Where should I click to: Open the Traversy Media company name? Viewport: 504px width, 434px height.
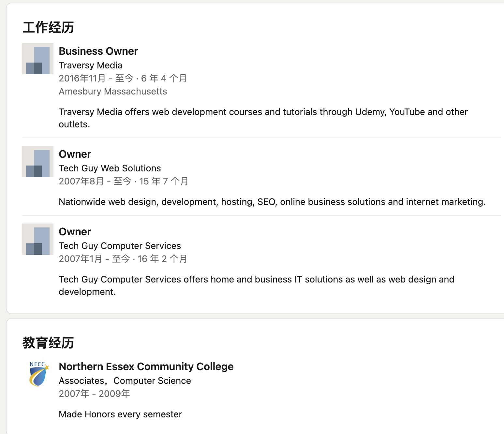coord(90,65)
